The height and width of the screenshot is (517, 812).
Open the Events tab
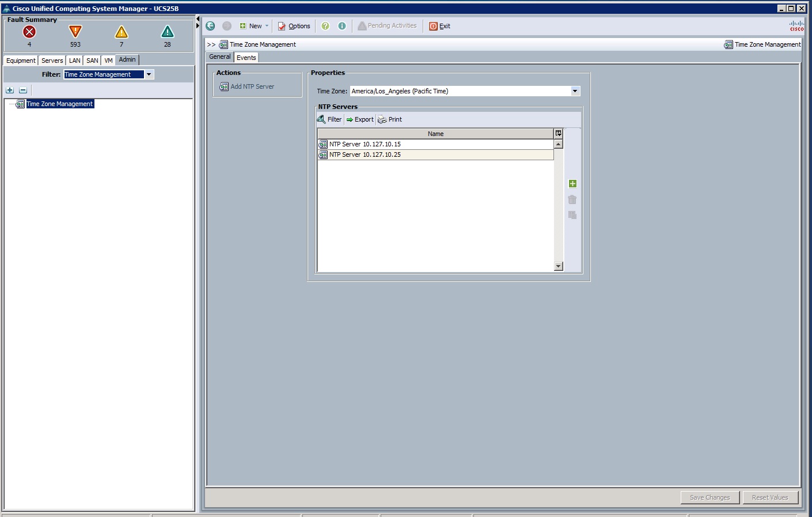tap(246, 58)
